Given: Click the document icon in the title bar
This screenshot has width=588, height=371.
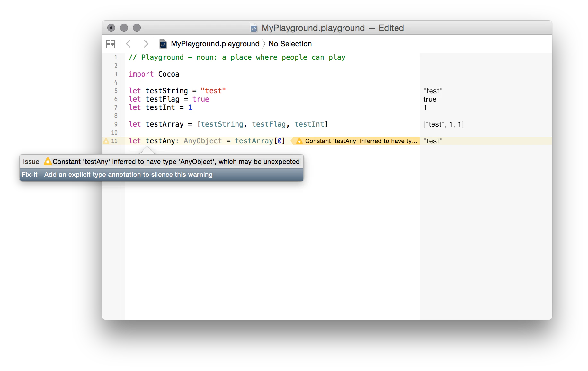Looking at the screenshot, I should tap(254, 28).
